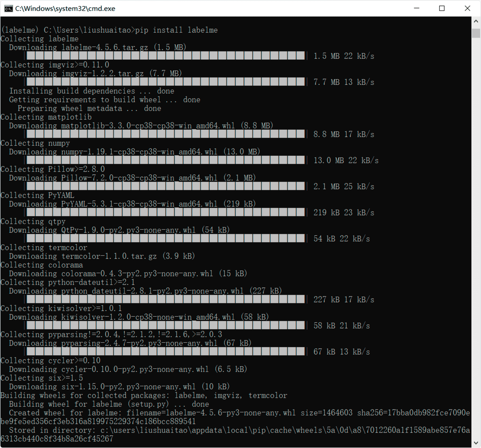Click the Building wheel for labelme line
The image size is (481, 448).
109,404
